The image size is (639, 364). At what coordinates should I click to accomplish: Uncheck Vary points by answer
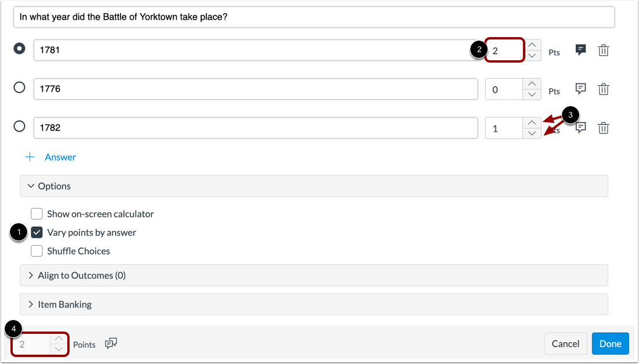click(37, 232)
